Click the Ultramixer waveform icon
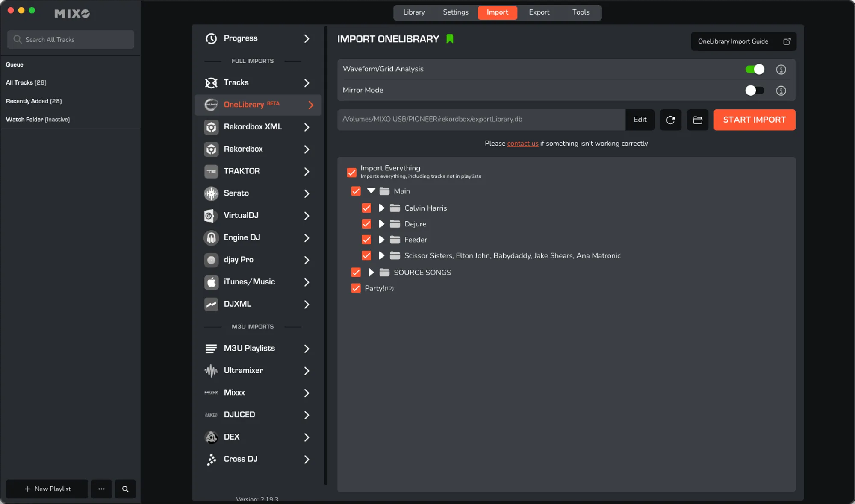This screenshot has height=504, width=855. coord(211,371)
